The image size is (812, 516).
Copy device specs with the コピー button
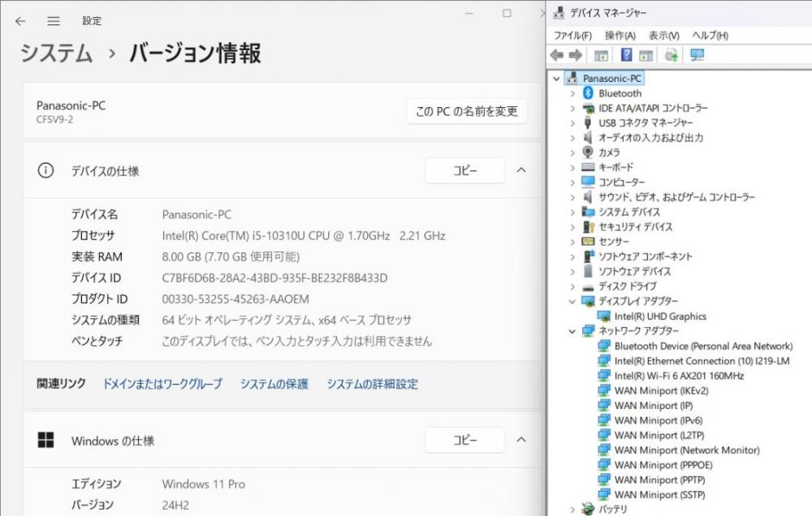[x=464, y=170]
